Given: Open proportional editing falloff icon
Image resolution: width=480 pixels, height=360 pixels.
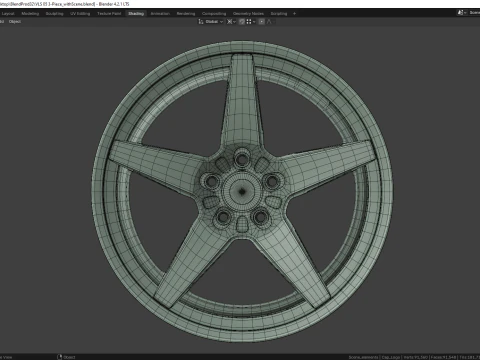Looking at the screenshot, I should [270, 22].
